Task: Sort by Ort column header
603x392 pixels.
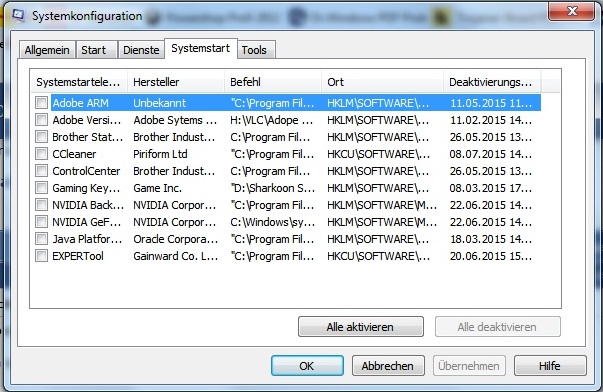Action: click(x=383, y=82)
